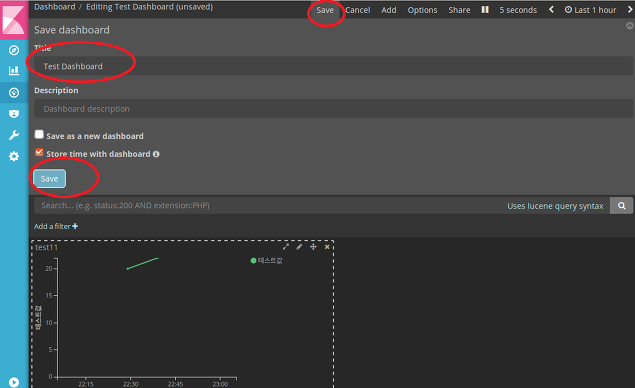The image size is (635, 388).
Task: Open the Last 1 hour time picker
Action: 590,10
